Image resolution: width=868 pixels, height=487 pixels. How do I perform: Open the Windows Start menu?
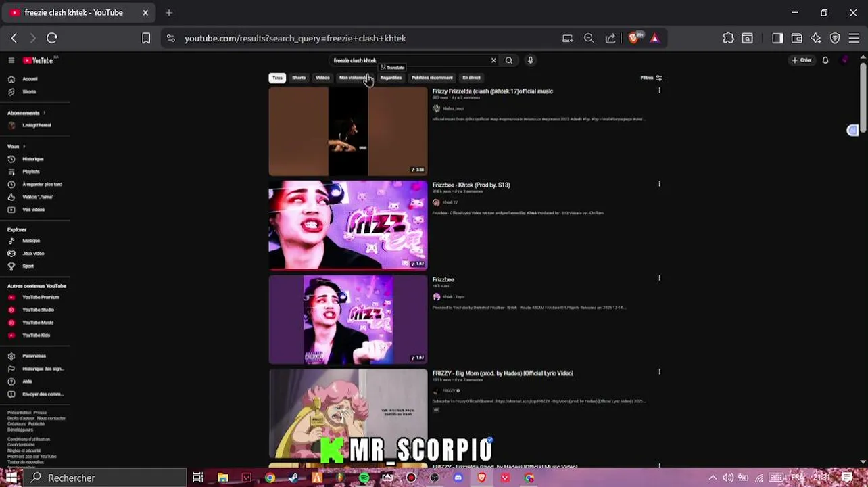pos(11,478)
